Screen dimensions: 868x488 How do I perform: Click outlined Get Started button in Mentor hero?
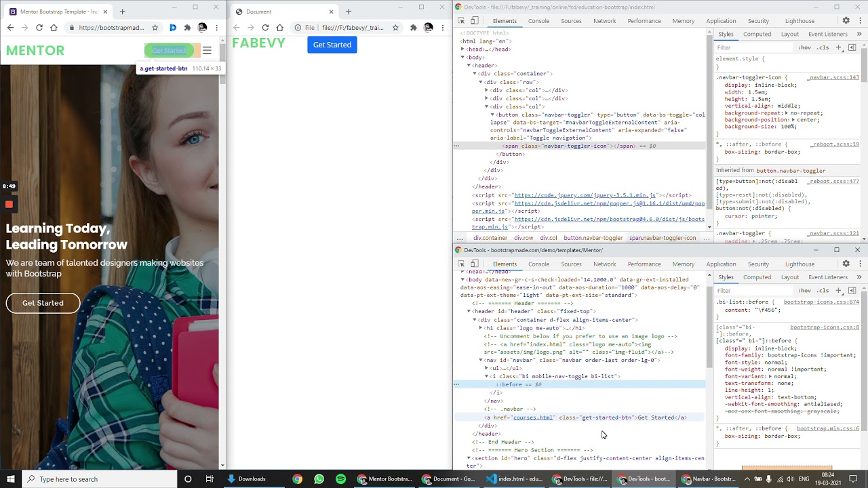[43, 303]
